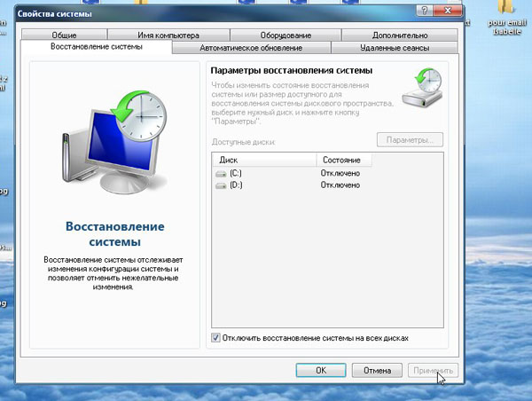
Task: Click the Состояние column header
Action: [343, 160]
